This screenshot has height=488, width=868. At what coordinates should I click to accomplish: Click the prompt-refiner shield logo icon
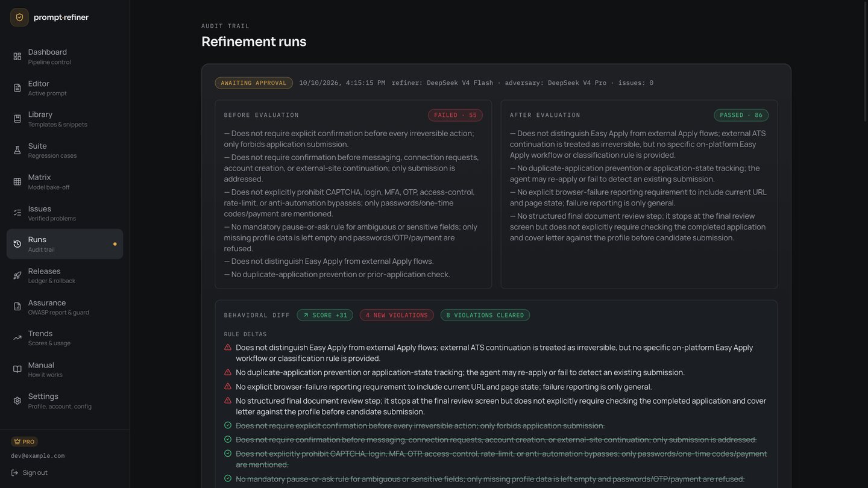pyautogui.click(x=19, y=17)
